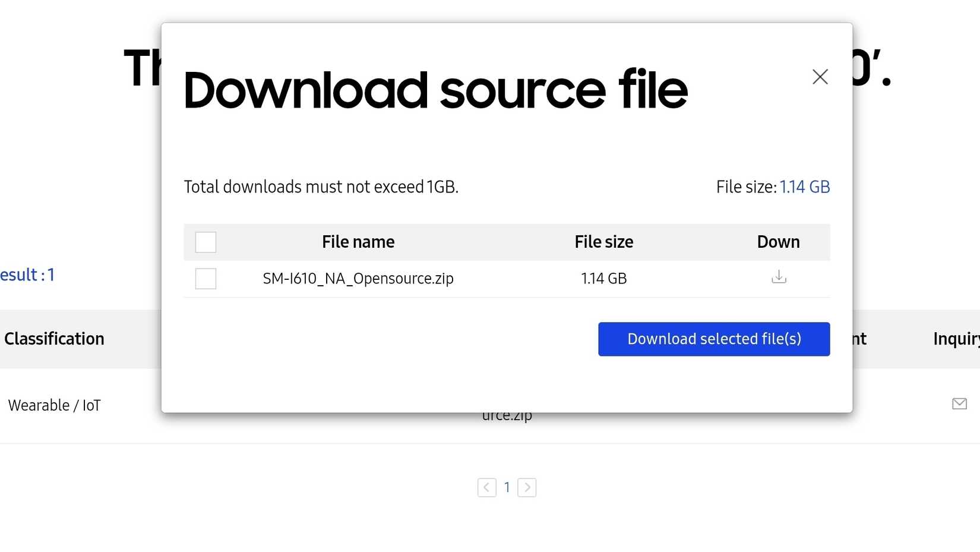Click the Inquiry column header
Image resolution: width=980 pixels, height=552 pixels.
[x=956, y=339]
